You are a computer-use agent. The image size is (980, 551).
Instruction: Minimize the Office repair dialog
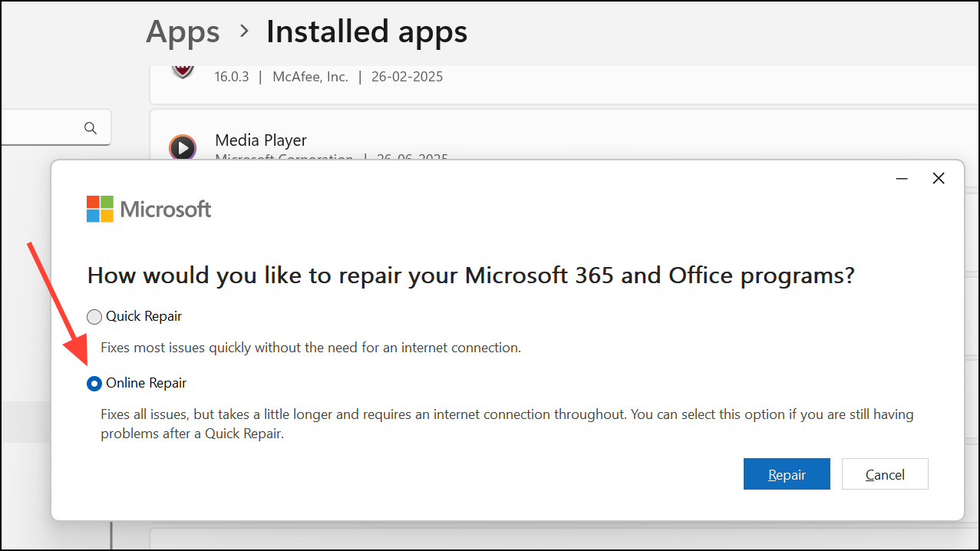tap(902, 178)
